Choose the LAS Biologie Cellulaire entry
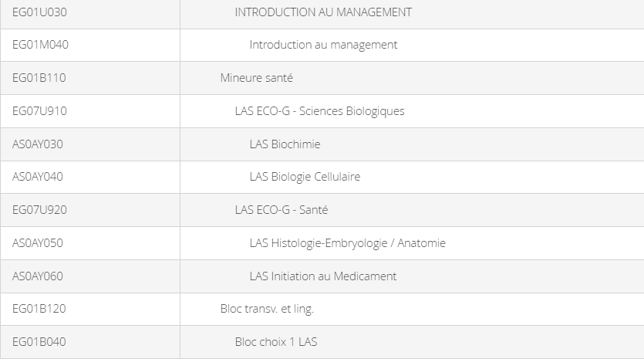The height and width of the screenshot is (359, 644). pyautogui.click(x=305, y=177)
